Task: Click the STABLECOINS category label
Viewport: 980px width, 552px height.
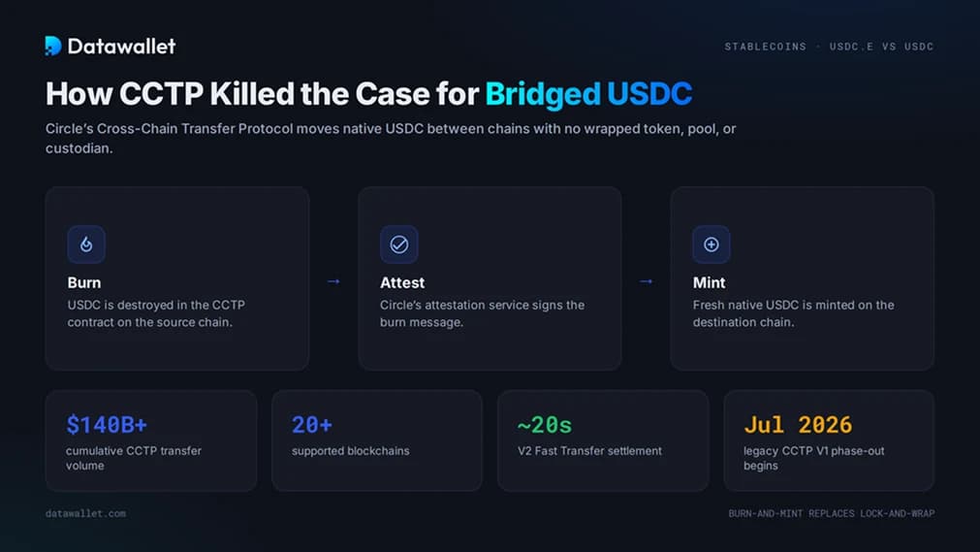Action: coord(766,47)
